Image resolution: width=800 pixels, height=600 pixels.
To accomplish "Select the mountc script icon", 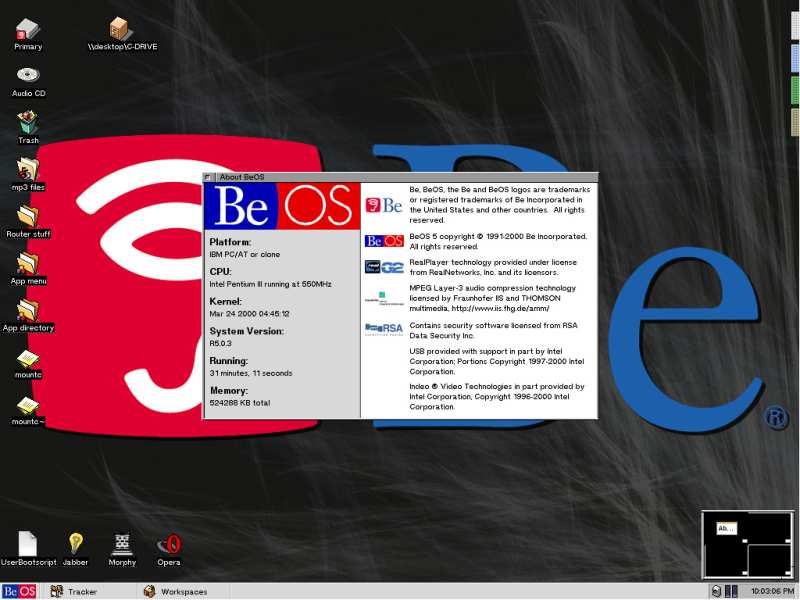I will pyautogui.click(x=28, y=359).
